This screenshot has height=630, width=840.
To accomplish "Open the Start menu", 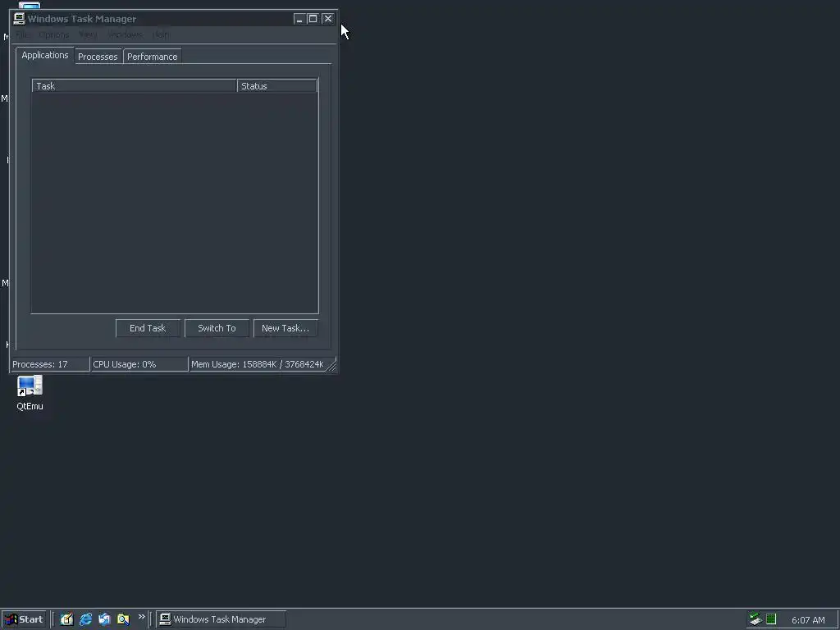I will click(x=24, y=619).
